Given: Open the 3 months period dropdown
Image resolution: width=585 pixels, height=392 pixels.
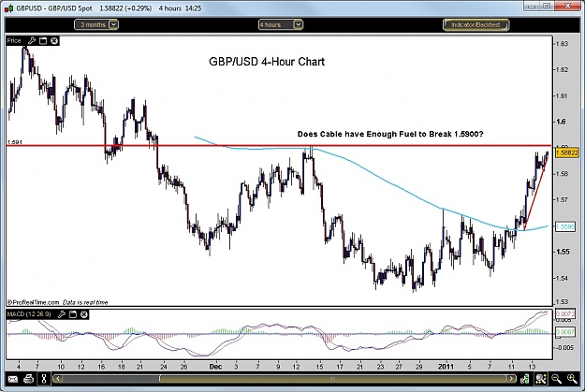Looking at the screenshot, I should (96, 24).
